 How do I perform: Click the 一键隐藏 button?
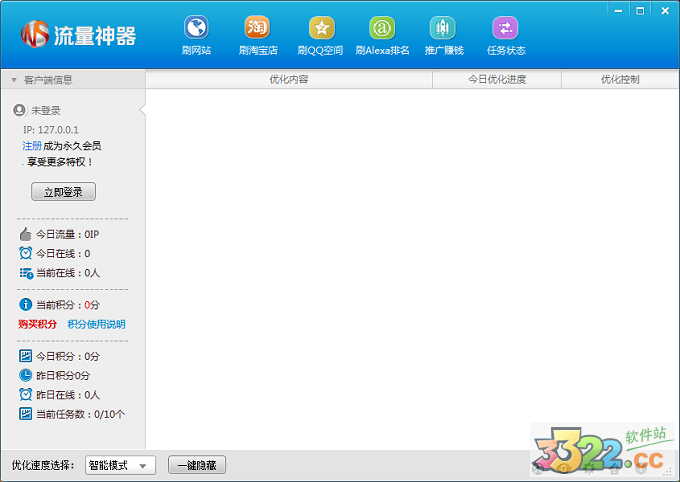click(197, 466)
